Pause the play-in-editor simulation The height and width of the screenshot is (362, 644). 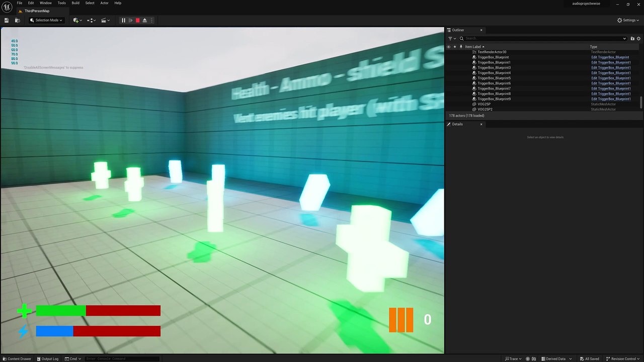point(123,20)
